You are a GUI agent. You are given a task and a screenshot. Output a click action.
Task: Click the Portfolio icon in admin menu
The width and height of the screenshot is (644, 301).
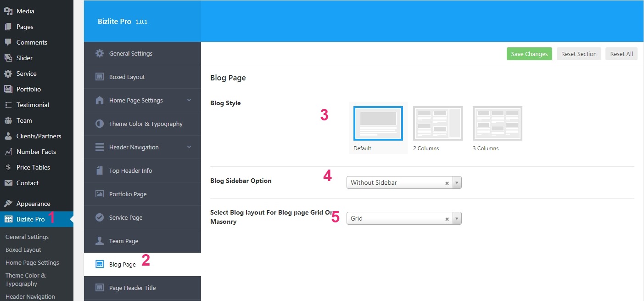pyautogui.click(x=8, y=89)
